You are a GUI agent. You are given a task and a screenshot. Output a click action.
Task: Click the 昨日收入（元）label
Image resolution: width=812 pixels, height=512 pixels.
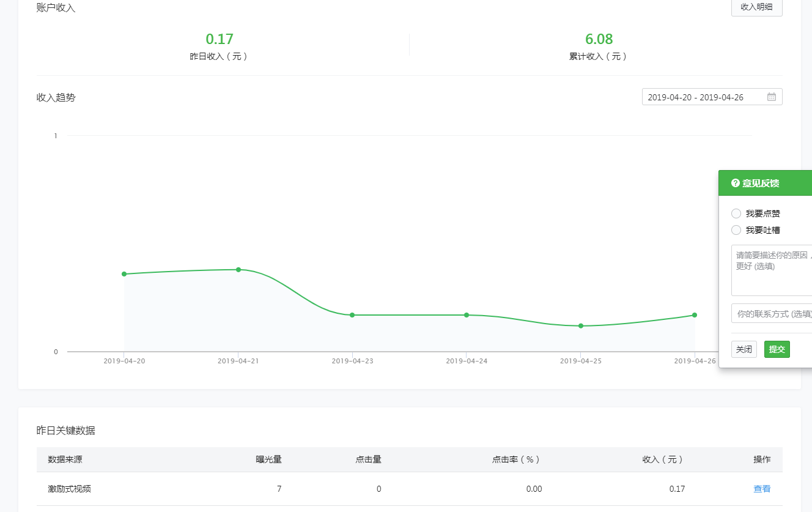coord(220,56)
